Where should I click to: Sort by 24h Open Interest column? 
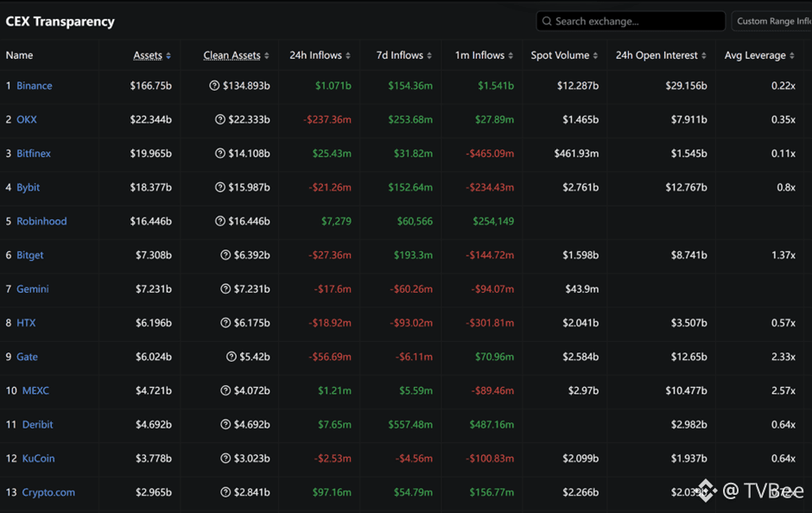pyautogui.click(x=660, y=55)
